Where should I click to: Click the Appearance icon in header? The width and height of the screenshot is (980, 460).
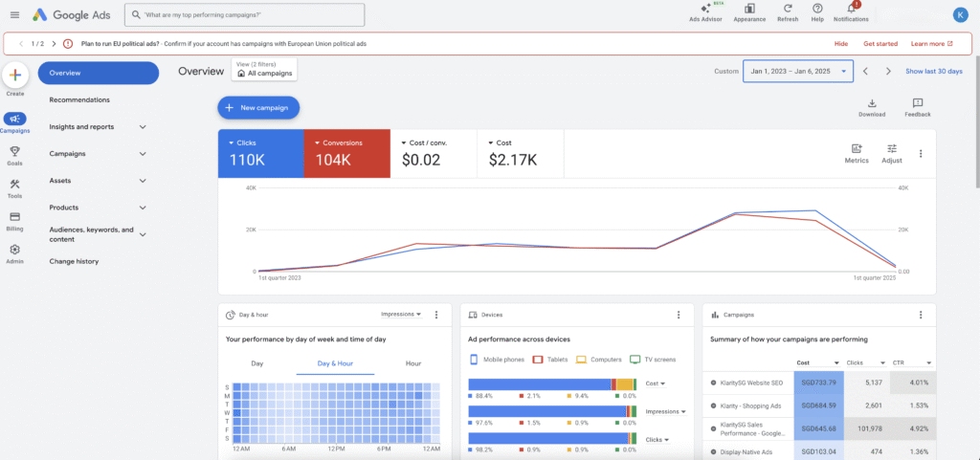tap(749, 10)
